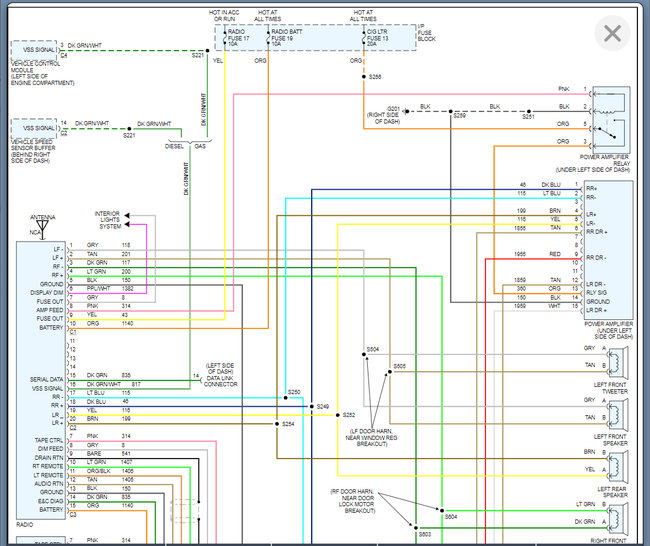The image size is (650, 546).
Task: Click the 'DRAIN RTN' pin label
Action: [49, 457]
